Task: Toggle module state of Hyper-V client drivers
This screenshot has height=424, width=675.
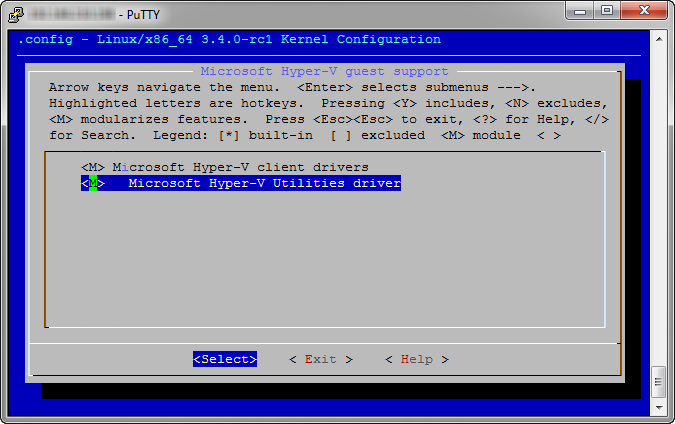Action: (93, 167)
